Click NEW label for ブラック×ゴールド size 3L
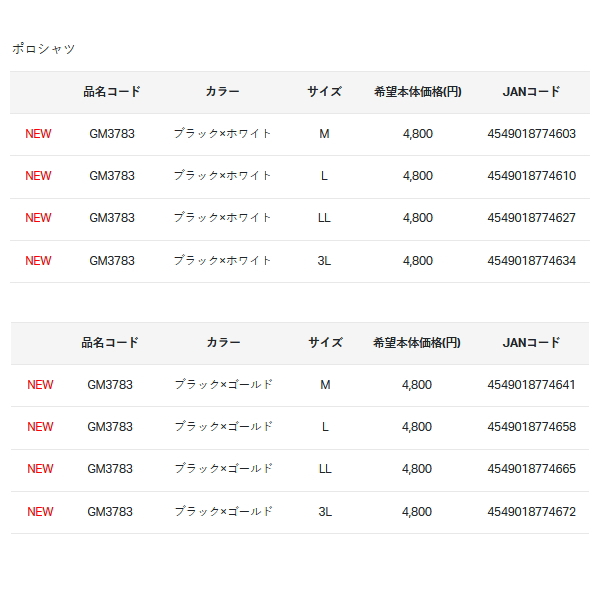The width and height of the screenshot is (600, 600). tap(40, 512)
